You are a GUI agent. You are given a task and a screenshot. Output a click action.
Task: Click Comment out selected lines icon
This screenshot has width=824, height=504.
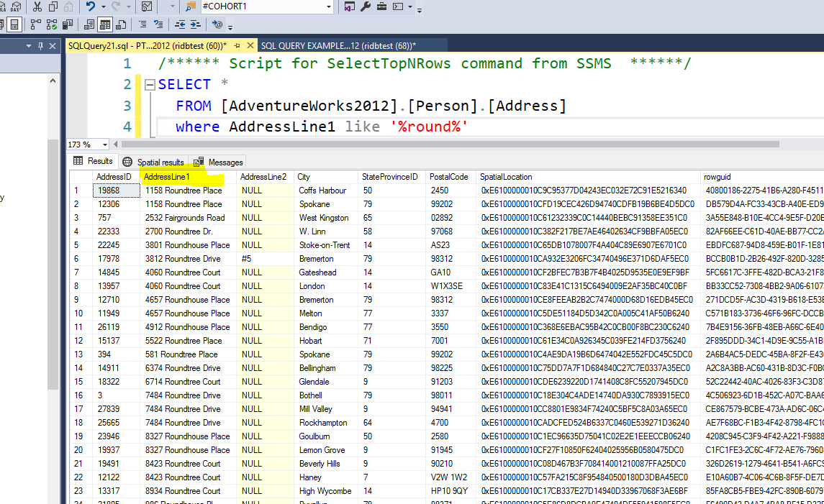pos(142,24)
